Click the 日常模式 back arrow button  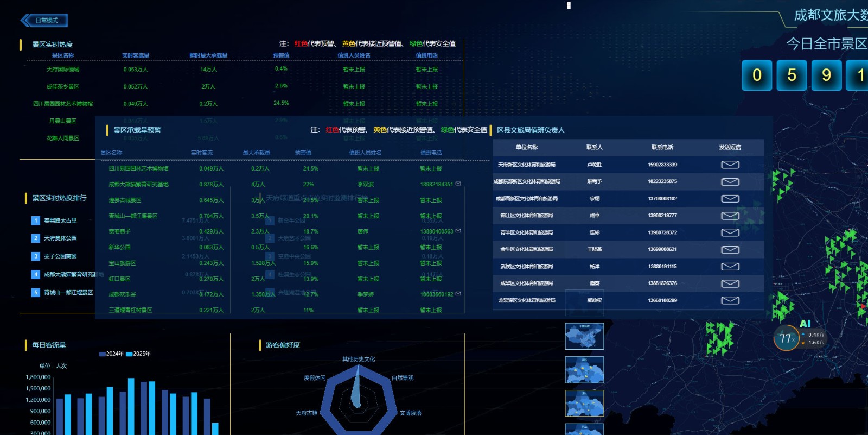[x=44, y=21]
